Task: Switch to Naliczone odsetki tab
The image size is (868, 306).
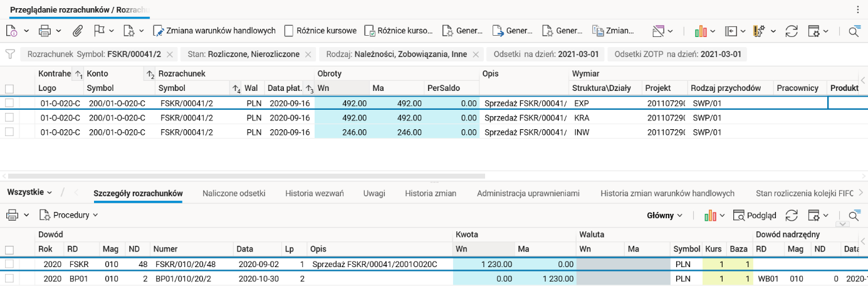Action: coord(234,193)
